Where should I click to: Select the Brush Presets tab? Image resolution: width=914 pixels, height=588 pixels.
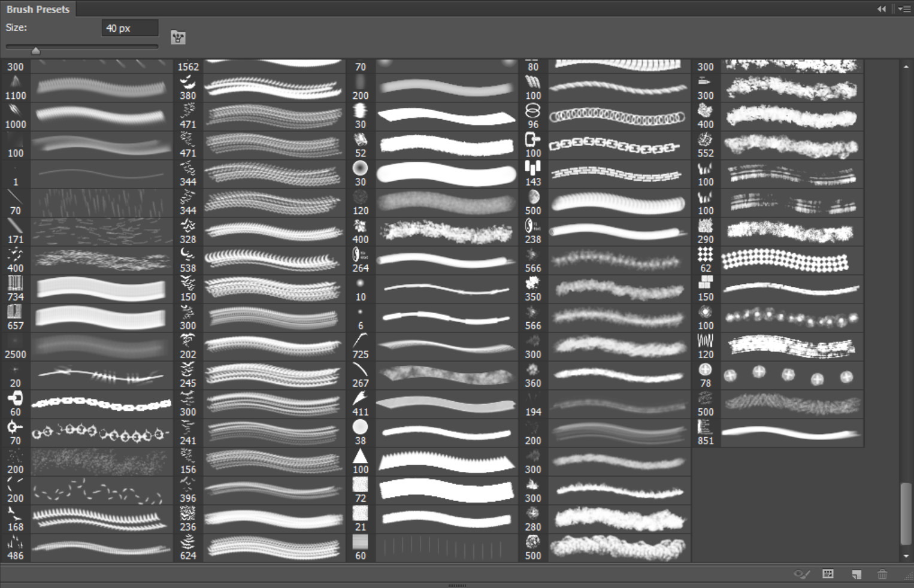point(38,9)
